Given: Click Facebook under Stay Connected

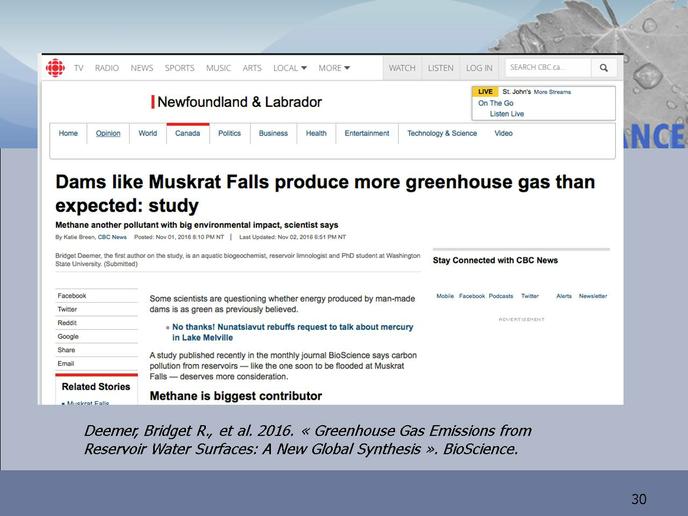Looking at the screenshot, I should (x=472, y=296).
